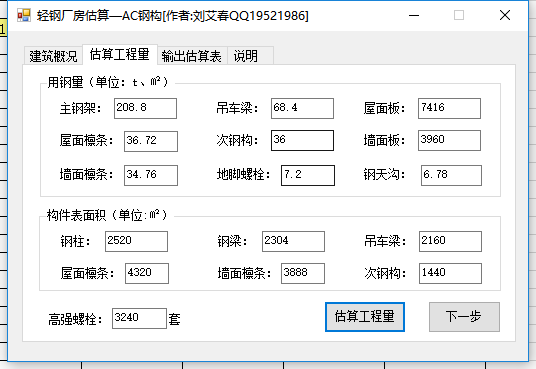The height and width of the screenshot is (369, 536).
Task: Click the steel-tonnage 墙面檩条 field showing 34.76
Action: 151,175
